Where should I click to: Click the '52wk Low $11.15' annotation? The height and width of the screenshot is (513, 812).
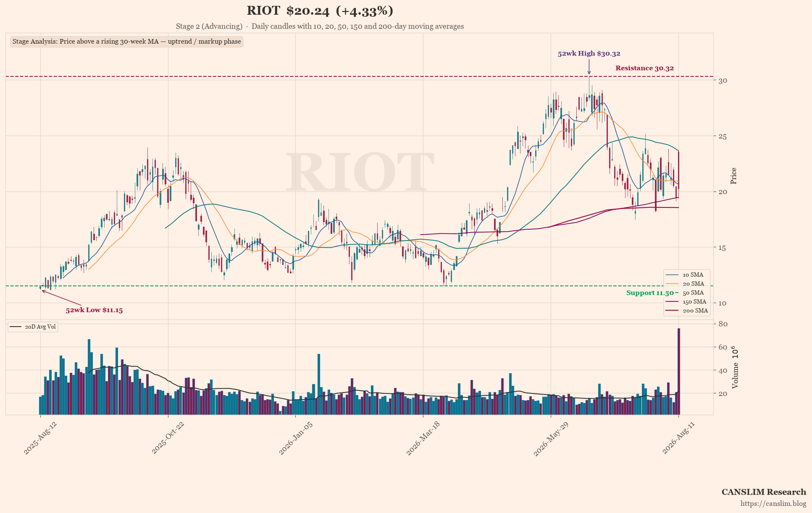point(94,310)
